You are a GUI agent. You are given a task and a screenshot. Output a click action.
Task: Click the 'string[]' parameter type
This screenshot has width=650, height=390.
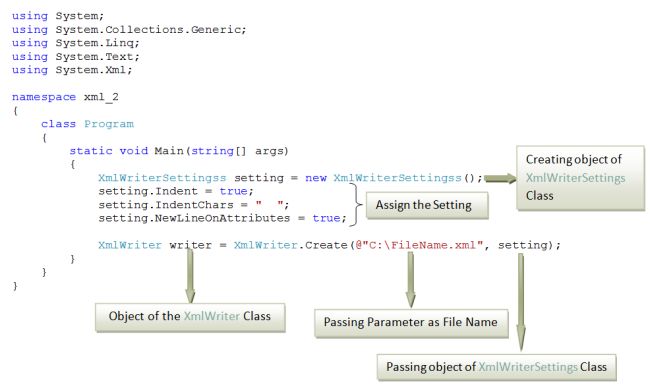click(218, 151)
